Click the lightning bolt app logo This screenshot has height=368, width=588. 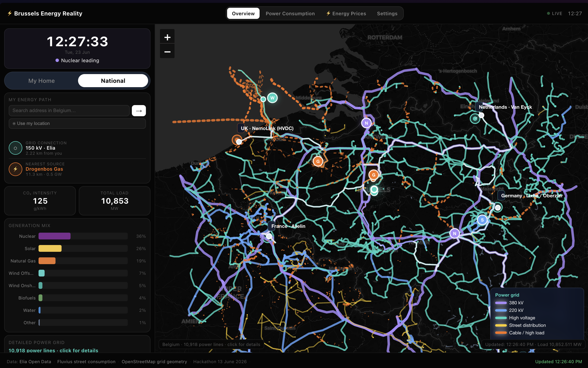pyautogui.click(x=9, y=13)
